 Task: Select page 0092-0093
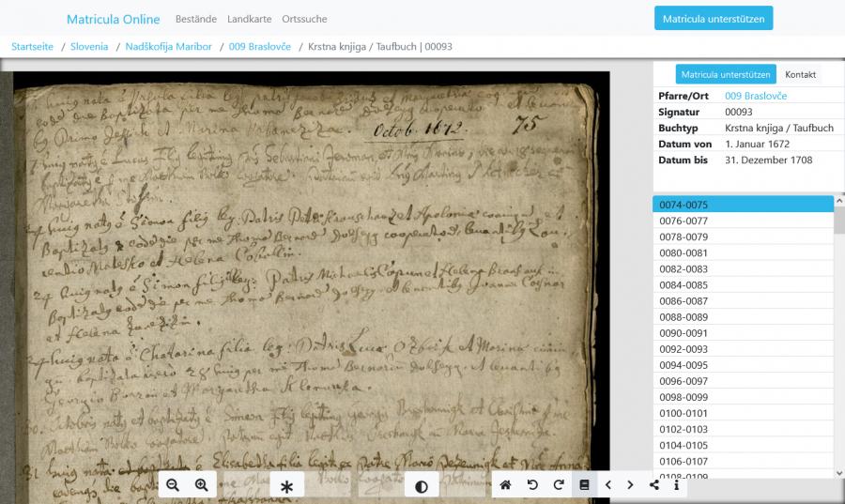(x=744, y=349)
